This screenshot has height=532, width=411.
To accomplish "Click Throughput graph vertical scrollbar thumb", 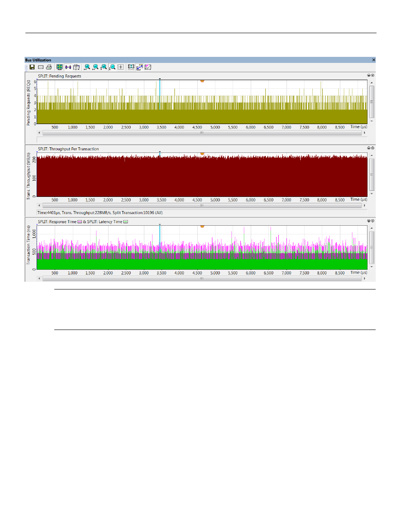I will pyautogui.click(x=372, y=174).
